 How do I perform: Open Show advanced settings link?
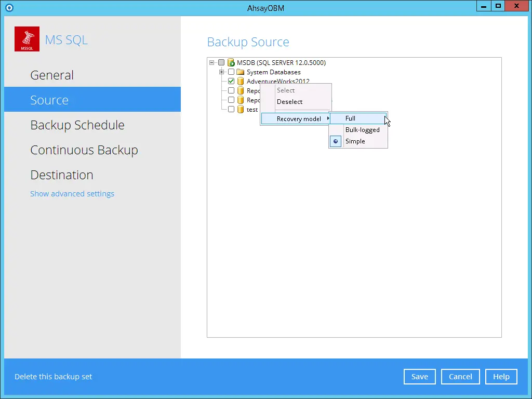pos(72,193)
